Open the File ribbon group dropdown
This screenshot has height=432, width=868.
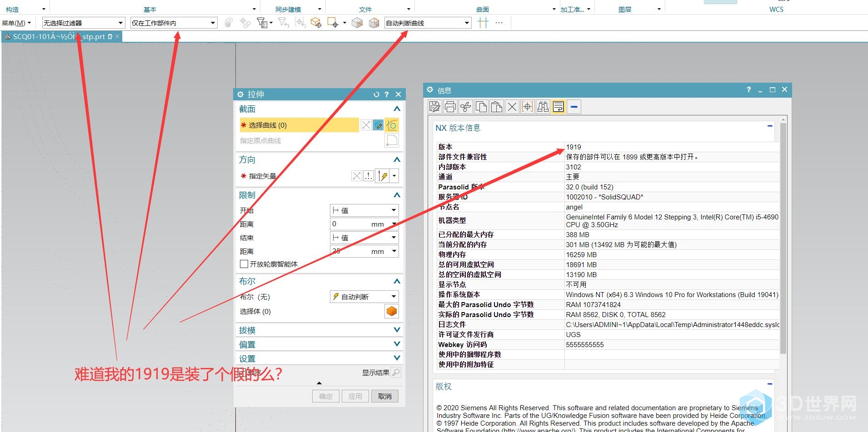(x=409, y=9)
